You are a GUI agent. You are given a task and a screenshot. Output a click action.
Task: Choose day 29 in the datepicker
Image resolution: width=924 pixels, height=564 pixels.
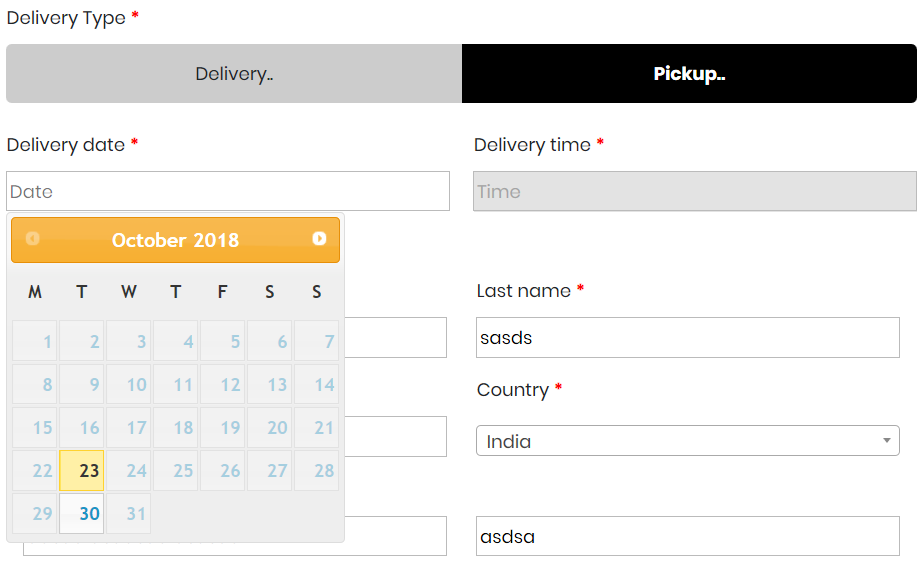tap(35, 514)
